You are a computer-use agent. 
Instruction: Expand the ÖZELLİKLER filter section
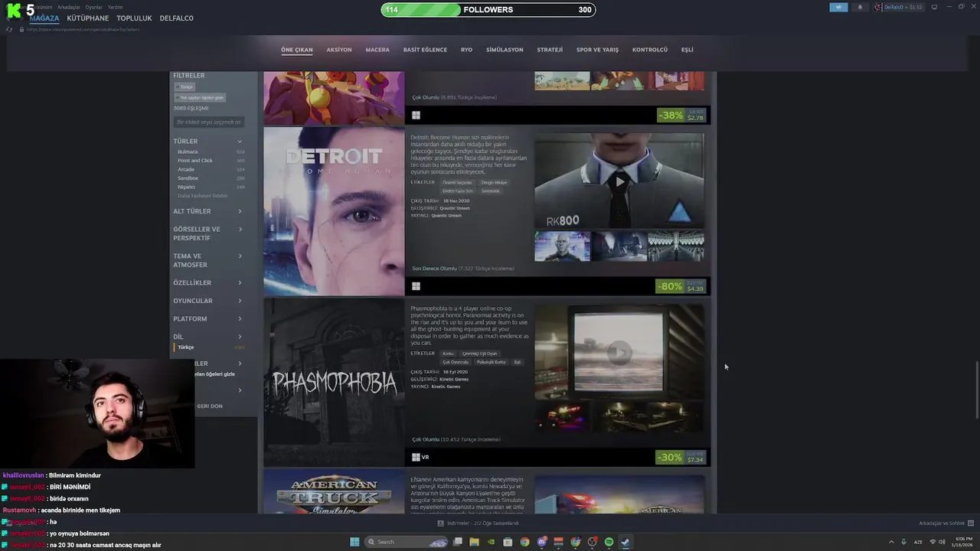click(x=207, y=283)
